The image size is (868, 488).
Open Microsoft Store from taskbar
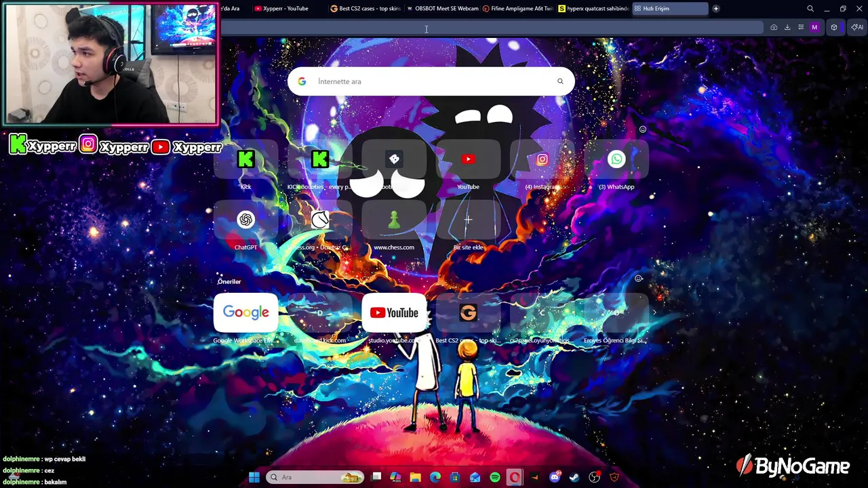click(x=455, y=477)
